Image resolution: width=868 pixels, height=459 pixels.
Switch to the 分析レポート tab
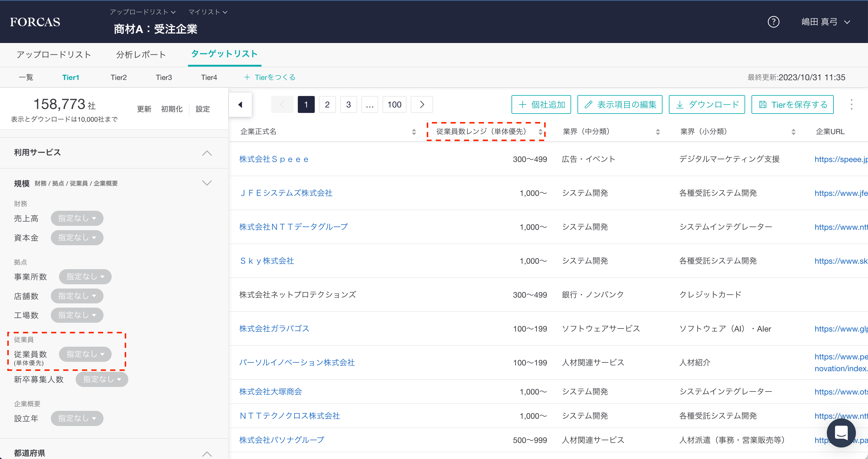tap(141, 54)
